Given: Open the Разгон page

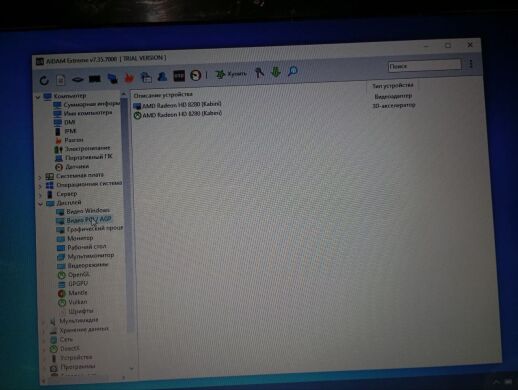Looking at the screenshot, I should (74, 140).
